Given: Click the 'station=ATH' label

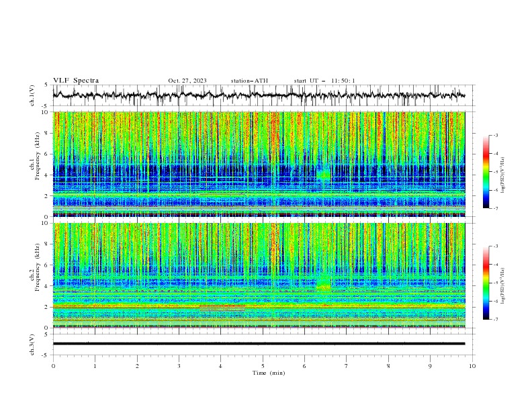Looking at the screenshot, I should [249, 81].
